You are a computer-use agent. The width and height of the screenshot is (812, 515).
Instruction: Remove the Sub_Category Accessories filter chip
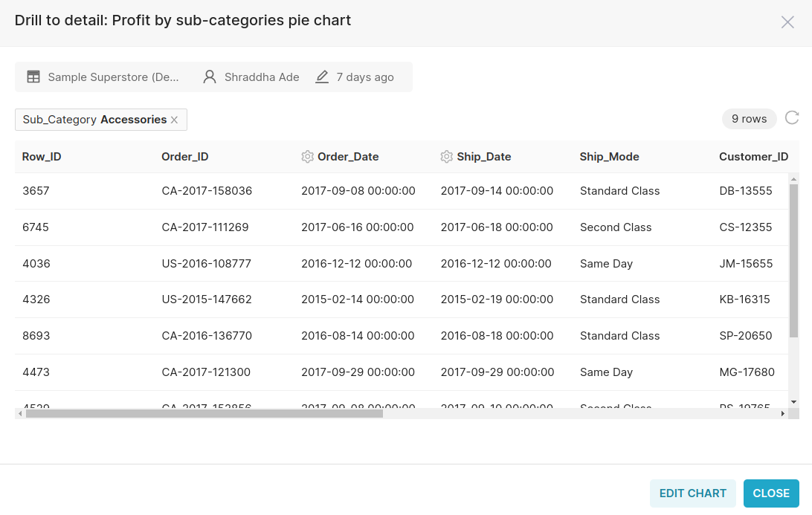(x=174, y=119)
